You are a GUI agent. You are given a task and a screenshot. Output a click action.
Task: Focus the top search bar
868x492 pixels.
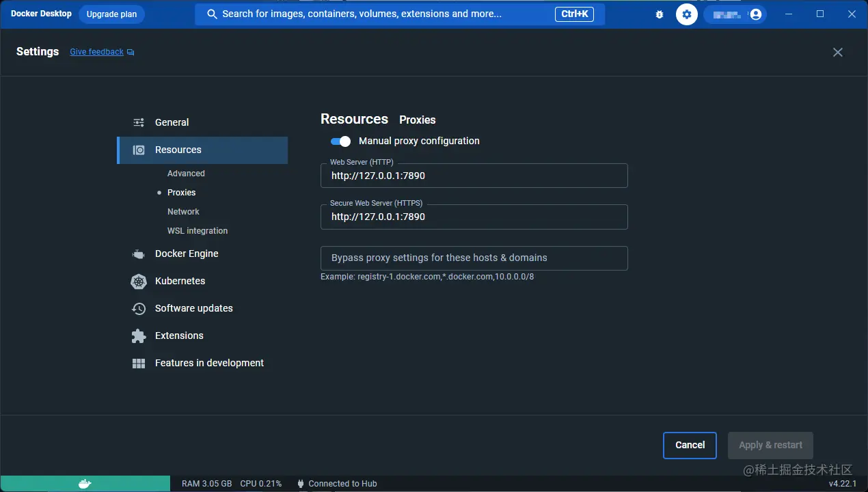(400, 14)
